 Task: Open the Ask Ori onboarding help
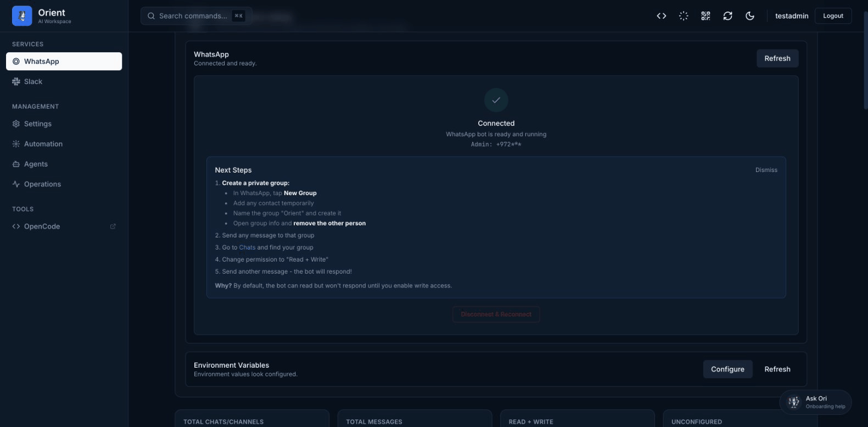pyautogui.click(x=815, y=402)
